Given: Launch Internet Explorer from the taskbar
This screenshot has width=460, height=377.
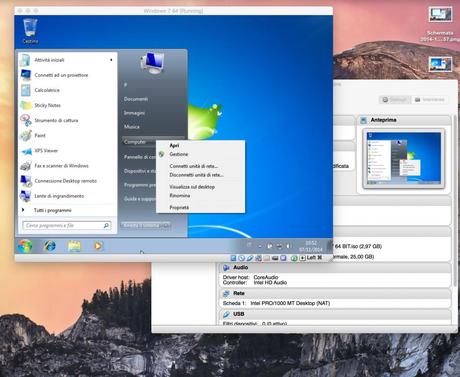Looking at the screenshot, I should pyautogui.click(x=50, y=246).
